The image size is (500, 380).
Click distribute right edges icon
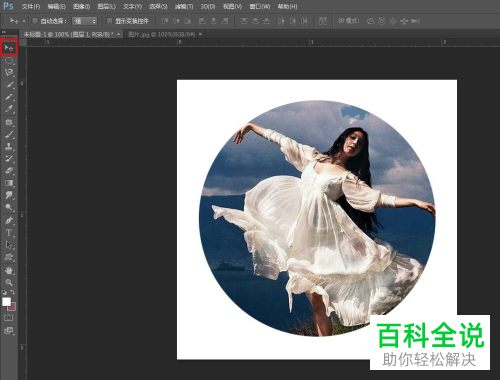(304, 21)
